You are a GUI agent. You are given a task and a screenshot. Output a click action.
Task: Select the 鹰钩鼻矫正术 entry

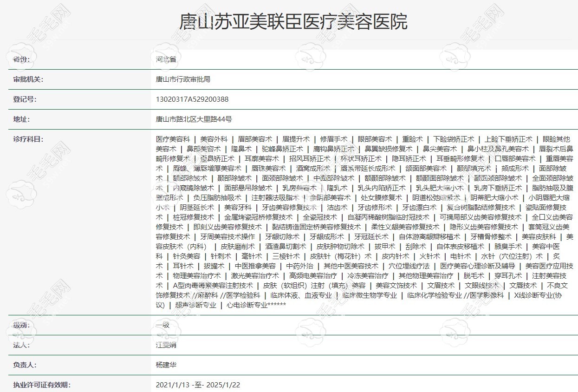point(333,149)
